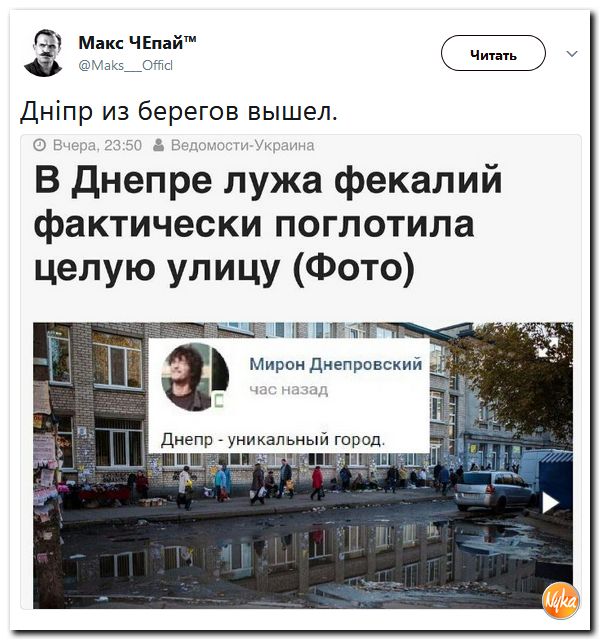Play the embedded media arrow

(550, 503)
